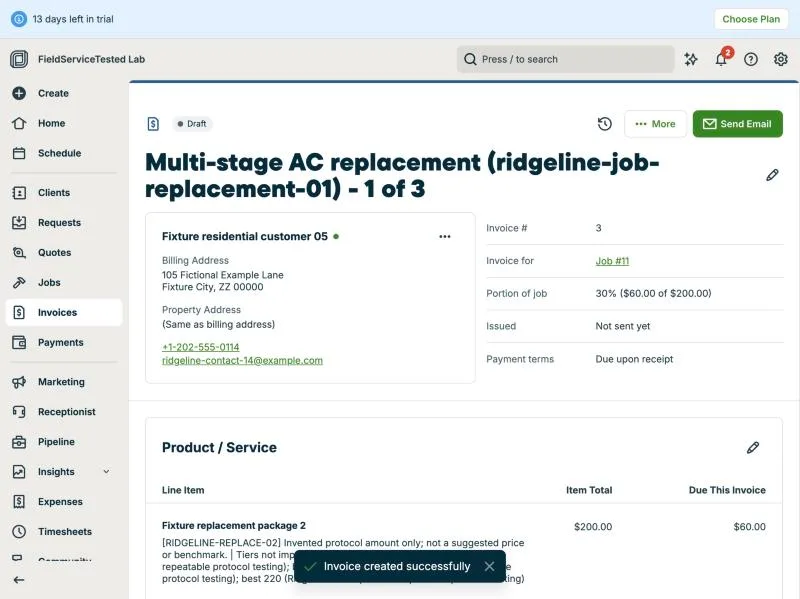The image size is (800, 599).
Task: Open the notifications bell
Action: pyautogui.click(x=721, y=59)
